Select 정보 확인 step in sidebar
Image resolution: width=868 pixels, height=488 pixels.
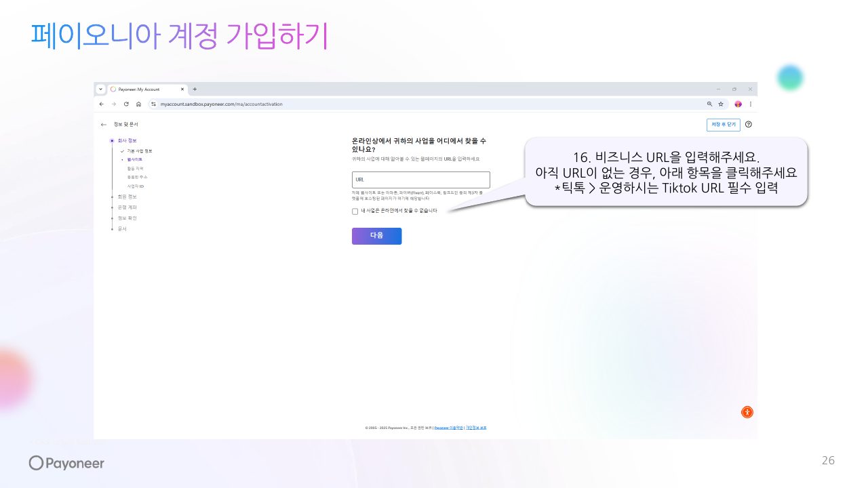(x=127, y=218)
